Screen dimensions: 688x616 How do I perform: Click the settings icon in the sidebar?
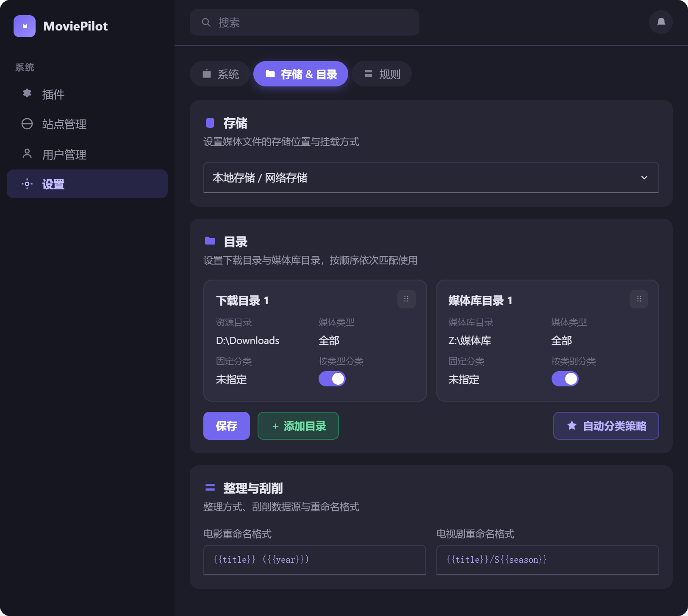pos(27,184)
